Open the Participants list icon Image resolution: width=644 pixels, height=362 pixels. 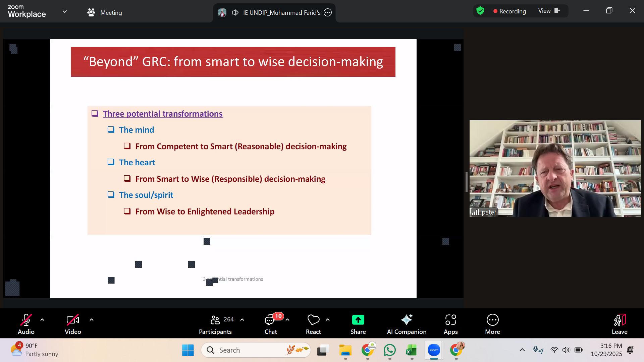[x=215, y=320]
